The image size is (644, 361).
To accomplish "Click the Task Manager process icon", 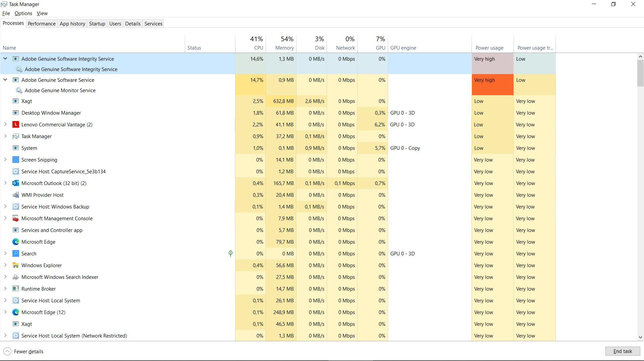I will (x=15, y=136).
